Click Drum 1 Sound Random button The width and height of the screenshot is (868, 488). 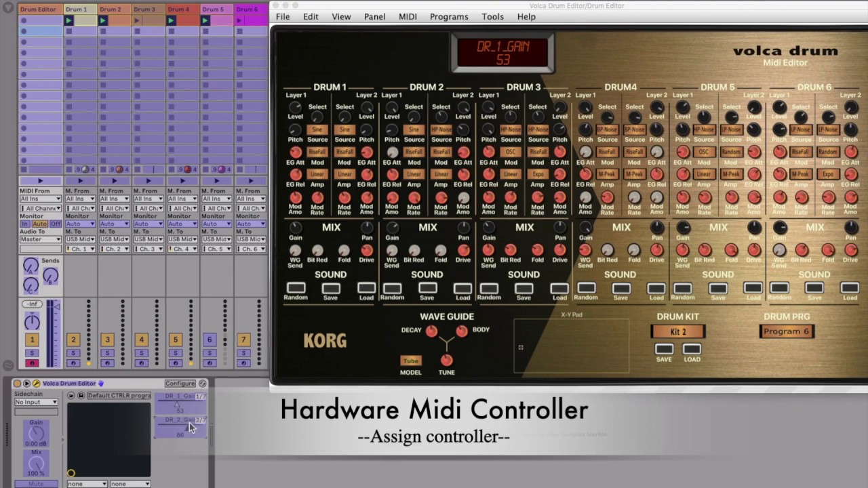click(x=296, y=289)
